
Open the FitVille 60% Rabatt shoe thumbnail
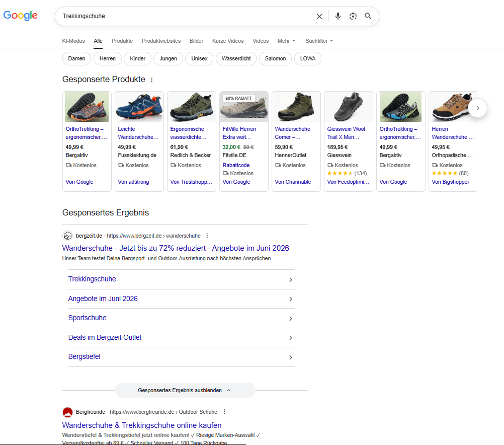[x=243, y=107]
